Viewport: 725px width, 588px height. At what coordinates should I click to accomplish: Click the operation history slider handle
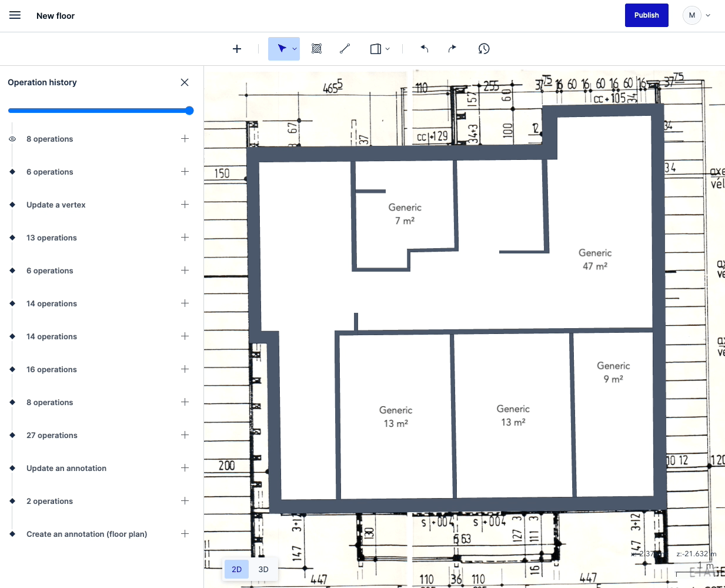click(x=189, y=111)
